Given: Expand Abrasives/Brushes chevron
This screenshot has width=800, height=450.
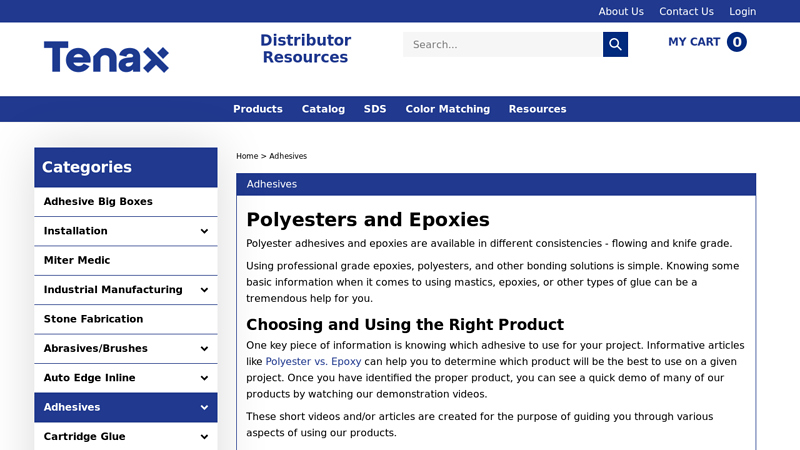Looking at the screenshot, I should [204, 348].
